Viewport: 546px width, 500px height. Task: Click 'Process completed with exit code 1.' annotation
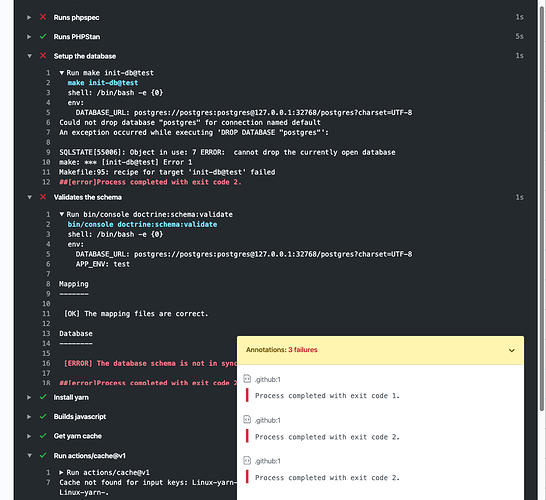pos(327,396)
